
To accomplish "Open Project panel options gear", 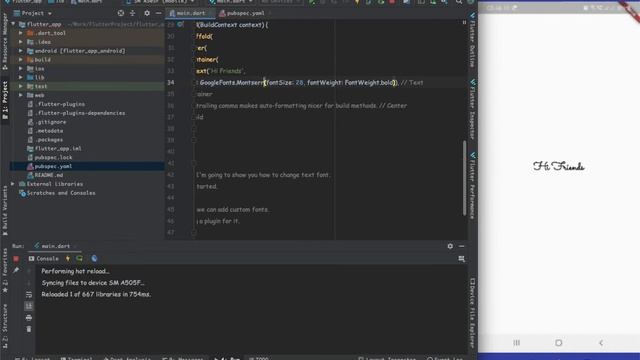I will point(147,13).
